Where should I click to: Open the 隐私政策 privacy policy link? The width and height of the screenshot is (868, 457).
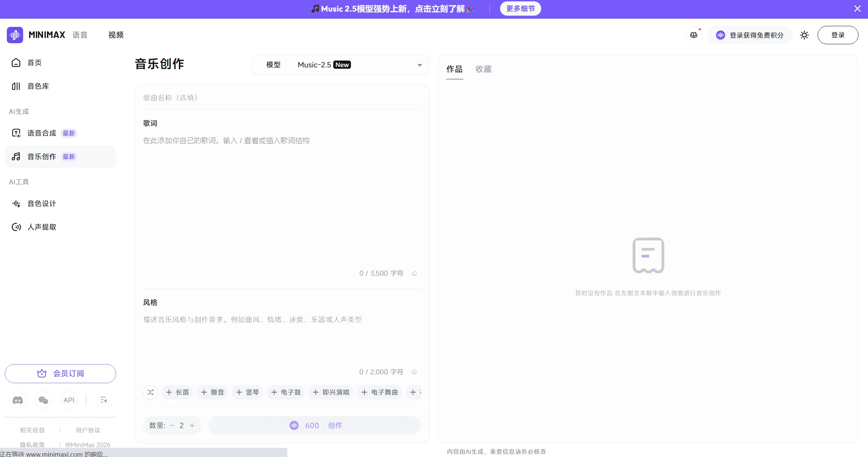tap(32, 444)
